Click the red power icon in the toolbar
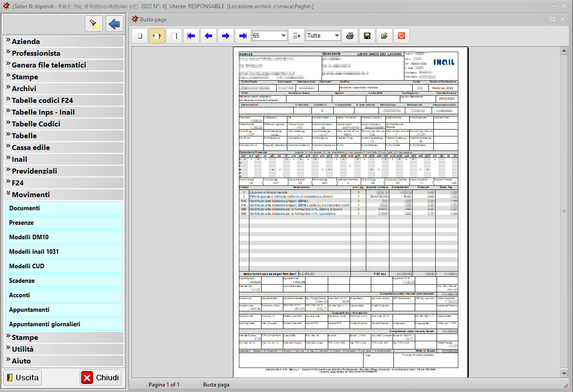 [401, 36]
